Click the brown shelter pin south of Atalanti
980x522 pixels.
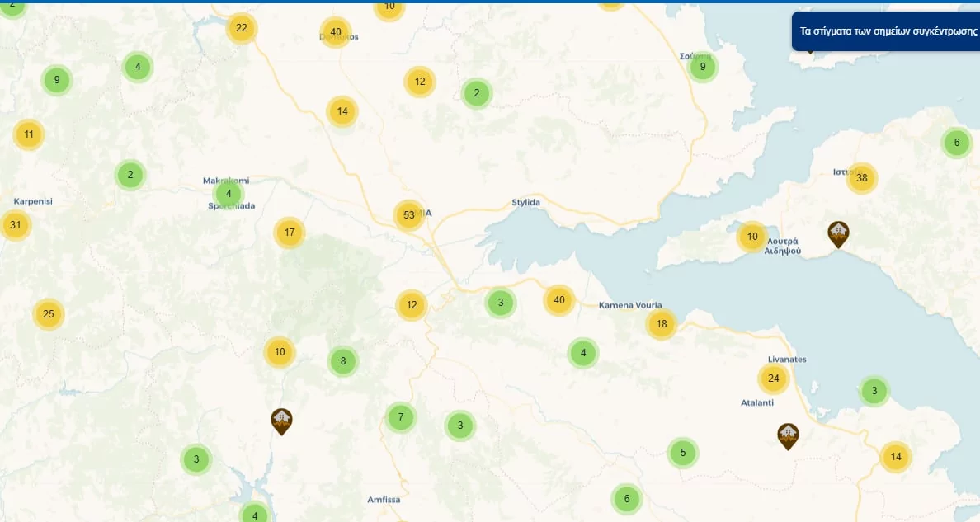point(788,436)
